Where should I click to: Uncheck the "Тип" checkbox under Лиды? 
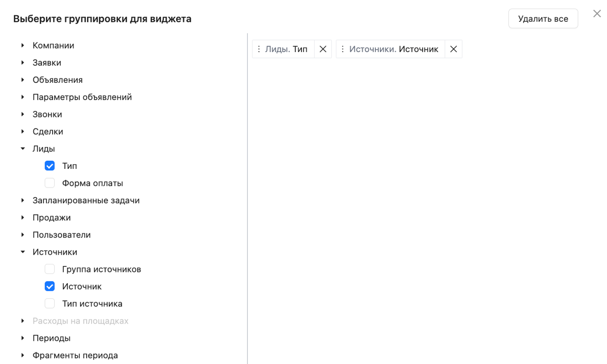50,166
